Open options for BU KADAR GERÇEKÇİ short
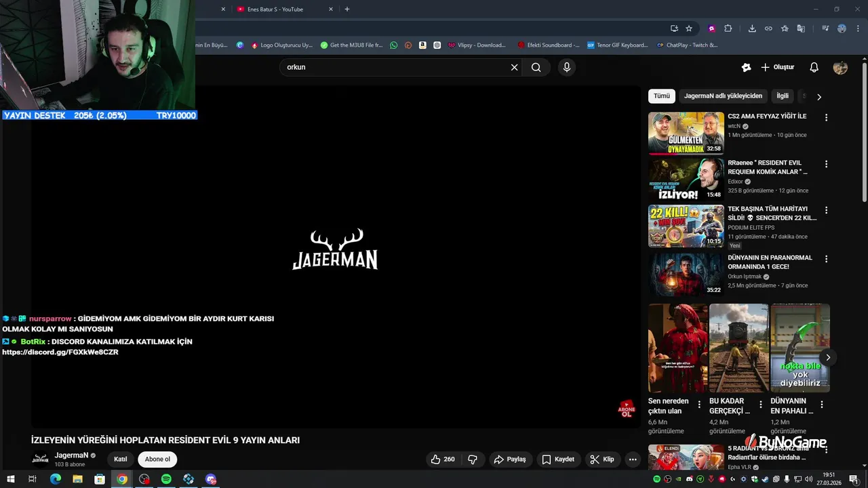The height and width of the screenshot is (488, 868). [760, 405]
